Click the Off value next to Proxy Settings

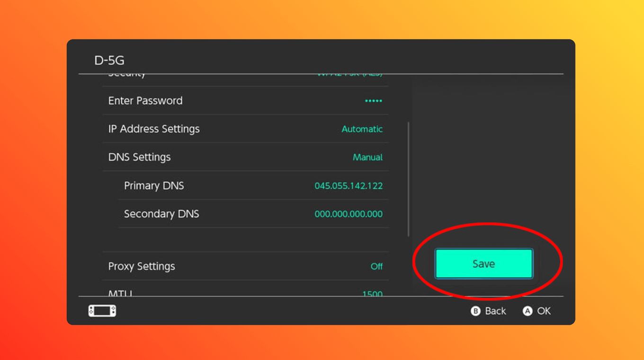click(x=377, y=266)
